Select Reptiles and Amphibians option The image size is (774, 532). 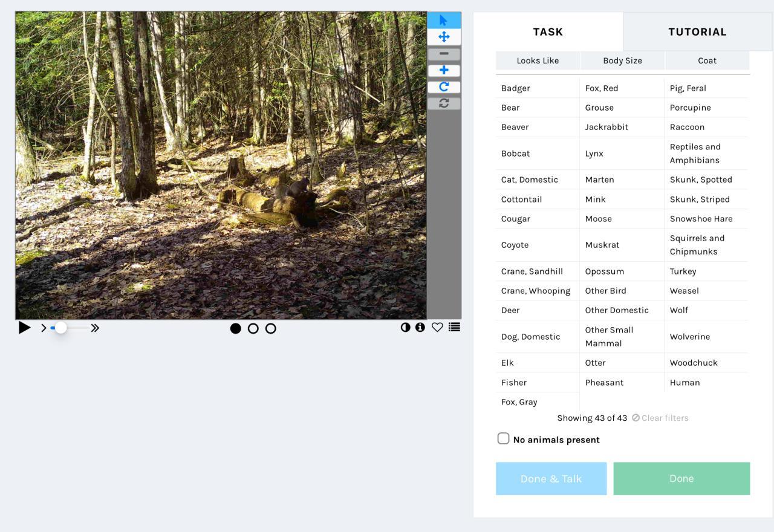[x=706, y=154]
